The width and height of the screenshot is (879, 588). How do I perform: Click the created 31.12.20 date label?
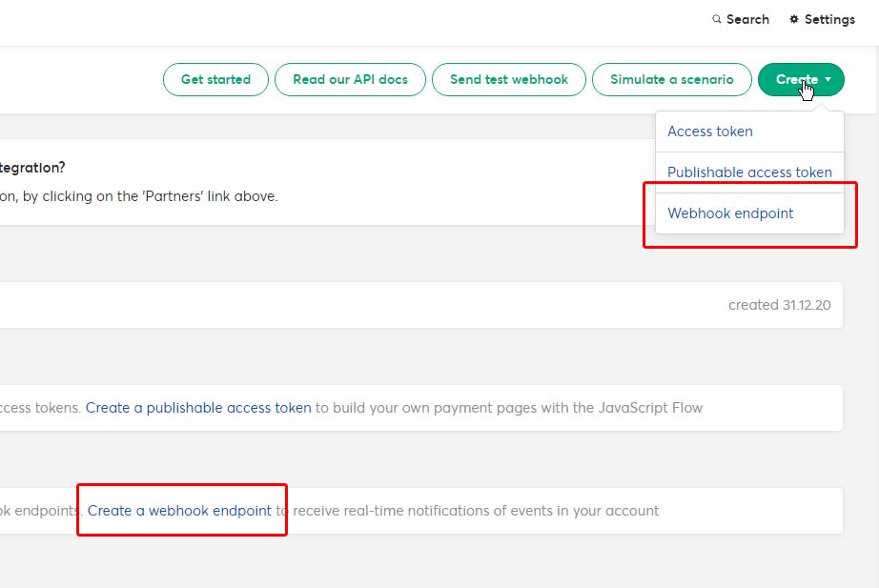point(779,305)
